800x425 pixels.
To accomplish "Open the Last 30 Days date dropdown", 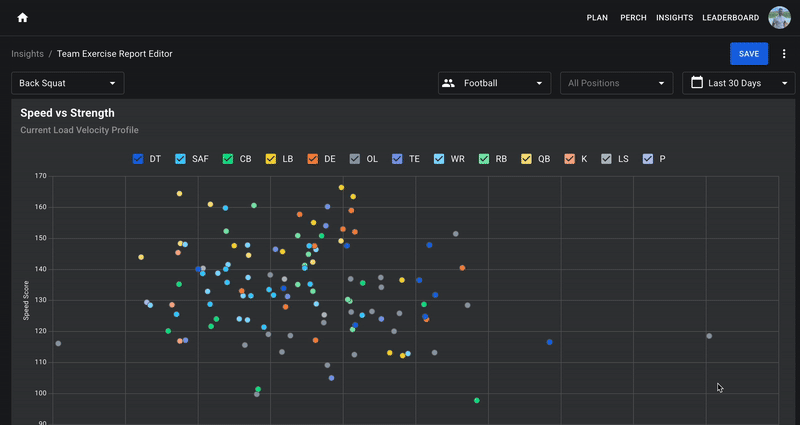I will [x=738, y=83].
